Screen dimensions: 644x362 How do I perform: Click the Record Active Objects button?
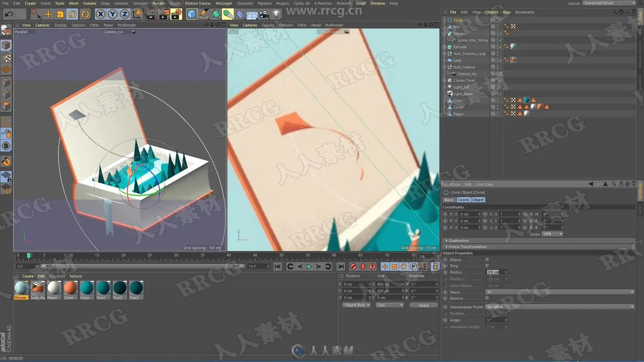(353, 266)
